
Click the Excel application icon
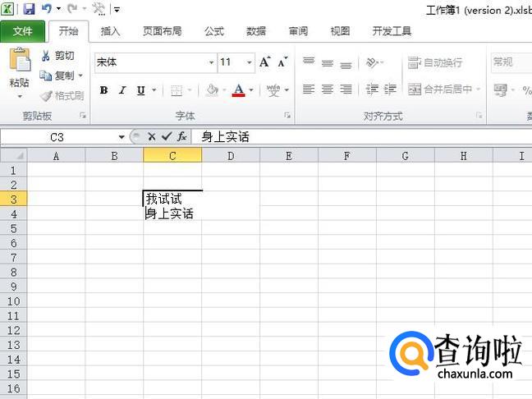pos(7,9)
